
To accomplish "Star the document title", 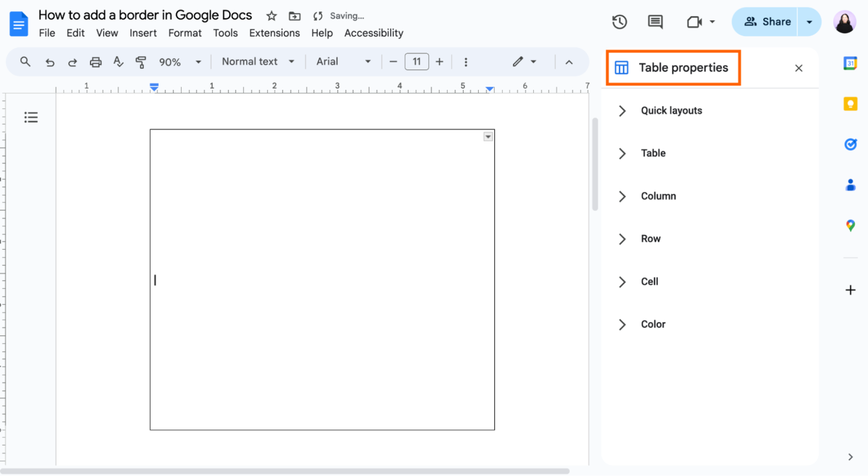I will [271, 16].
